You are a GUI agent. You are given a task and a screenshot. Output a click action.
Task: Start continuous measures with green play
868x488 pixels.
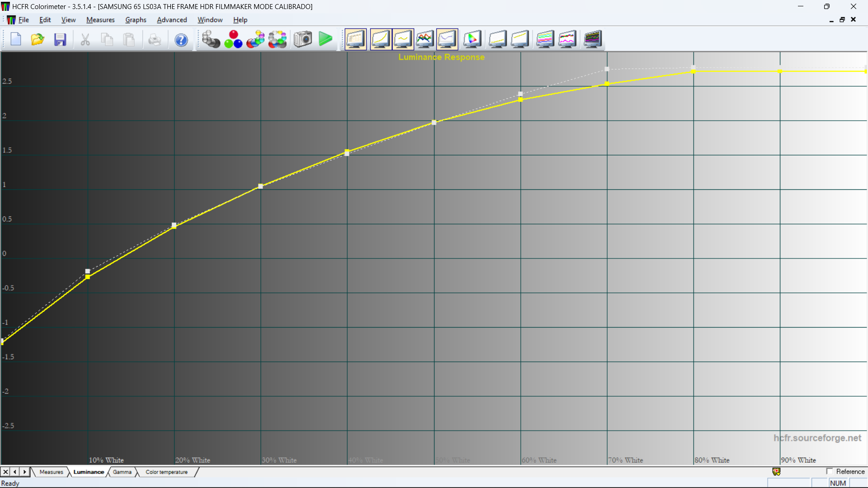pos(325,39)
